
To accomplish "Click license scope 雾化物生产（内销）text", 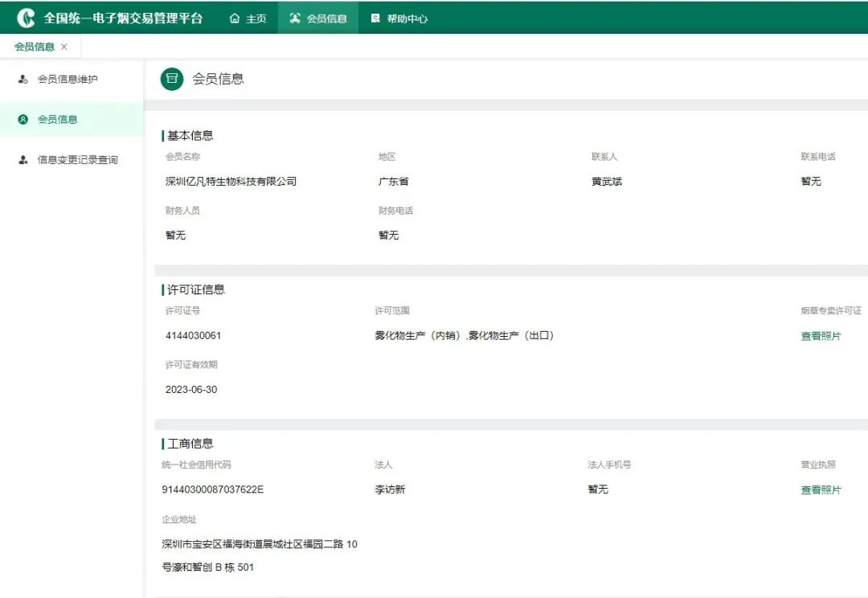I will pyautogui.click(x=418, y=335).
